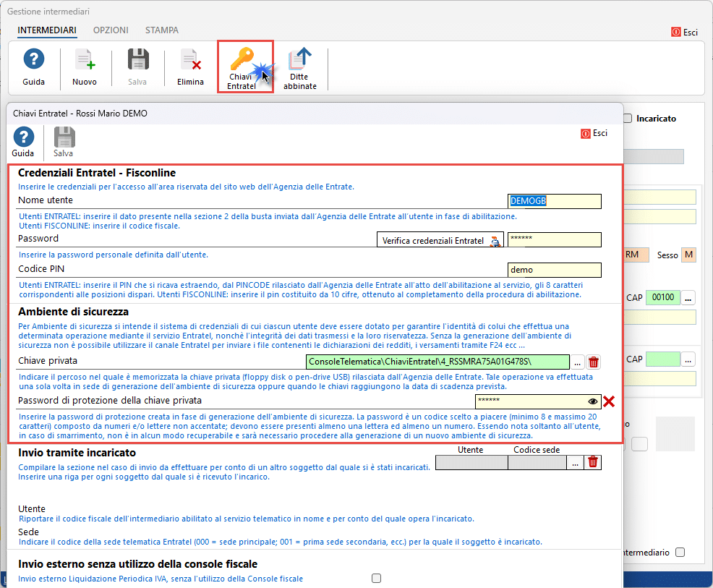This screenshot has width=713, height=588.
Task: Open the Guida help icon in main toolbar
Action: (x=34, y=67)
